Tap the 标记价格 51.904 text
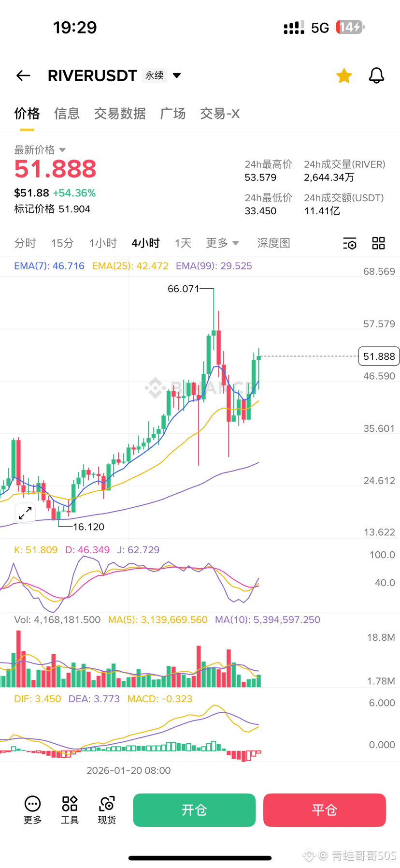Viewport: 400px width, 868px height. (52, 209)
